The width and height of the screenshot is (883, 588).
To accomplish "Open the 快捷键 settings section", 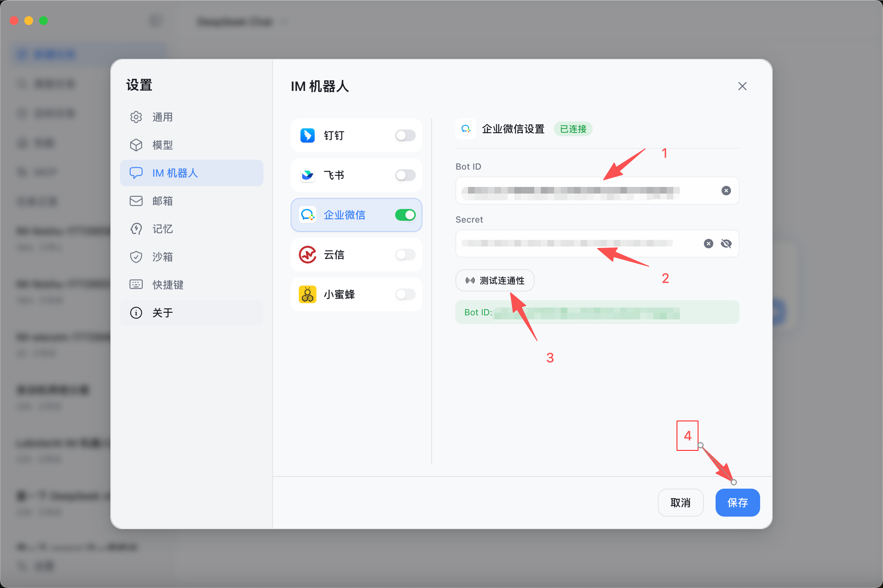I will click(167, 285).
